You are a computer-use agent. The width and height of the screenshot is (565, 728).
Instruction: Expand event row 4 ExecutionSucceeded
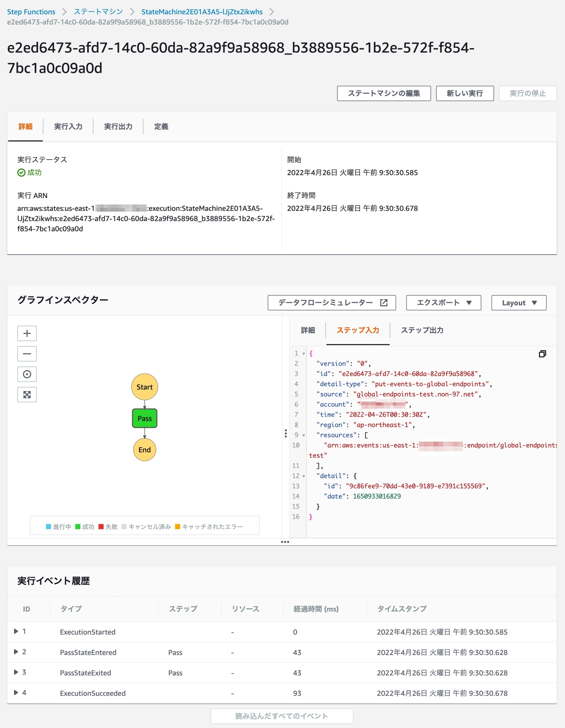click(x=16, y=692)
